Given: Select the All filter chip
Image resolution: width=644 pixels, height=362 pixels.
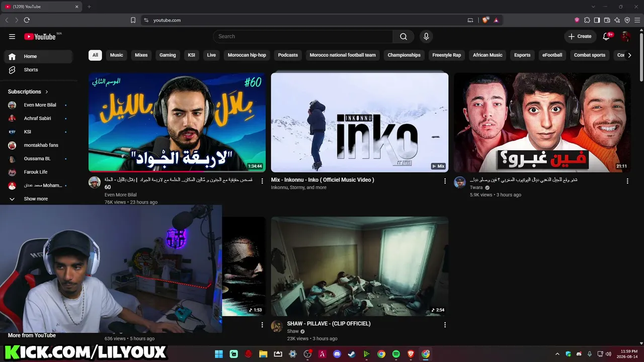Looking at the screenshot, I should tap(95, 55).
